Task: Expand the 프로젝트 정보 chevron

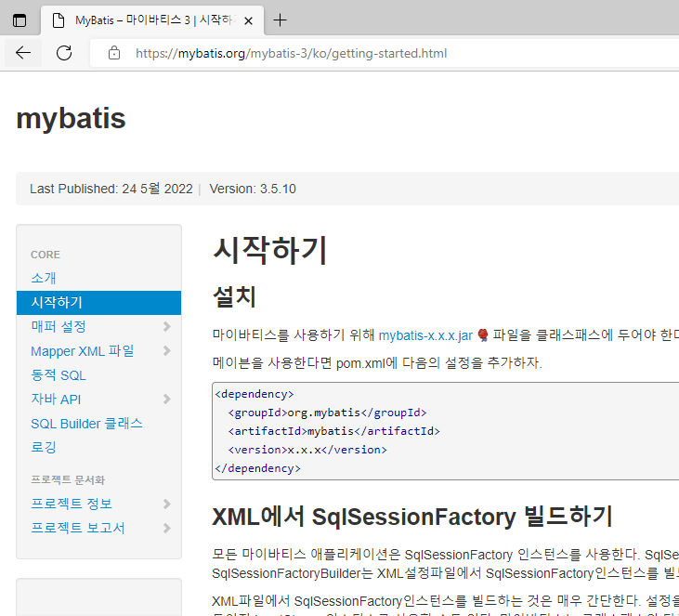Action: click(166, 504)
